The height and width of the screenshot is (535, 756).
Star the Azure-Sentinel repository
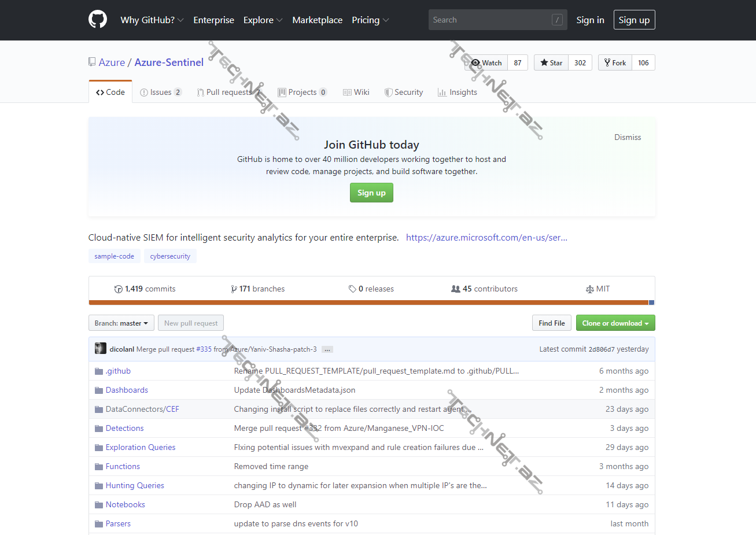(x=551, y=63)
